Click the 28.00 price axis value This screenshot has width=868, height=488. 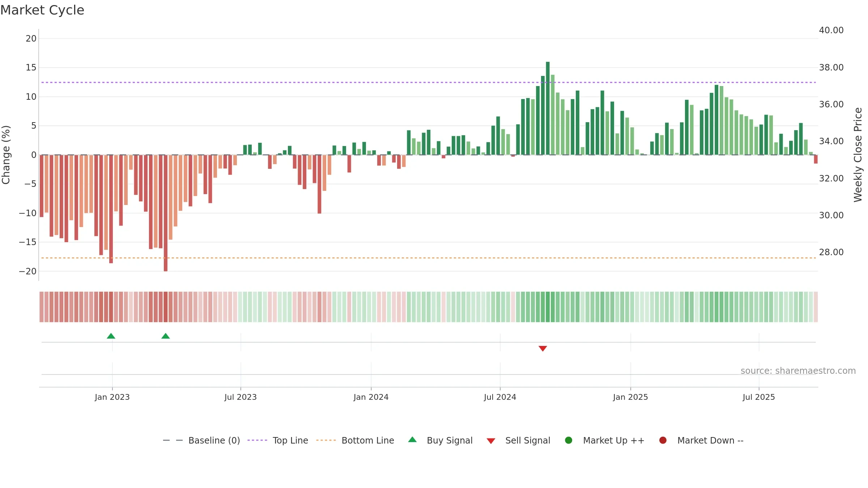(x=831, y=252)
